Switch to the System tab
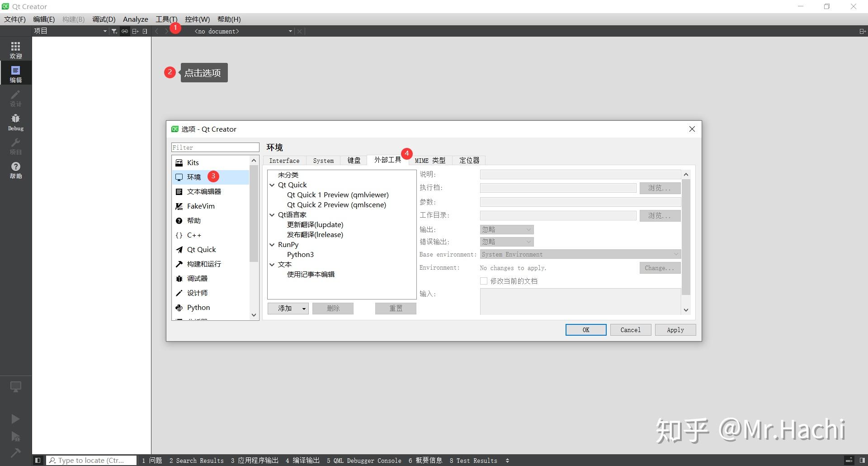Viewport: 868px width, 466px height. (323, 161)
